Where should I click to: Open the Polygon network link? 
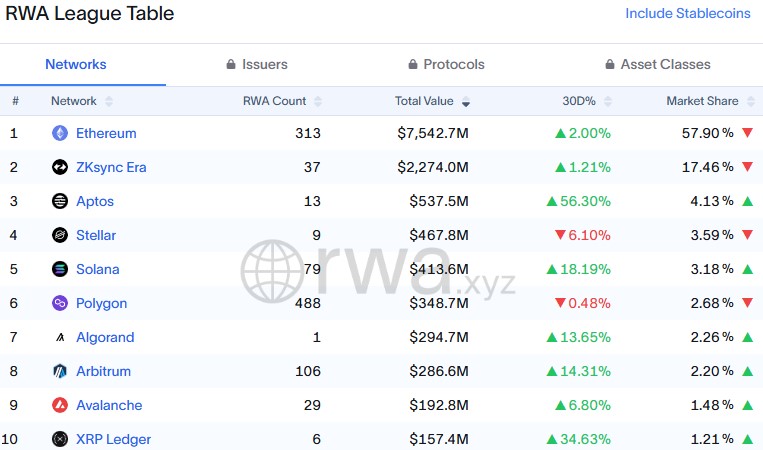point(101,304)
